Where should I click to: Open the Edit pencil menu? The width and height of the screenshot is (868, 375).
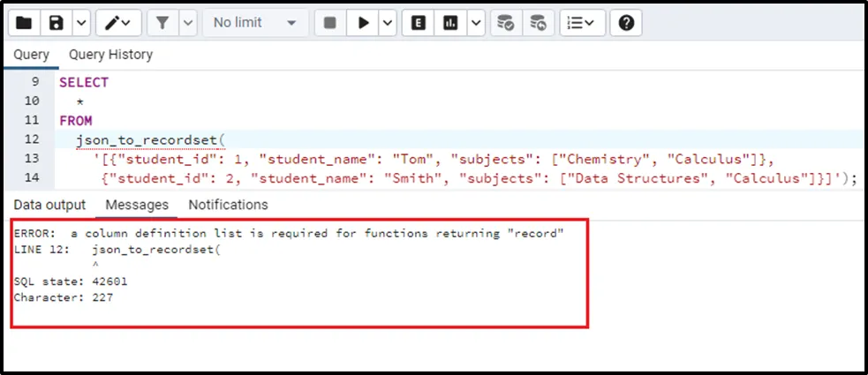[119, 23]
